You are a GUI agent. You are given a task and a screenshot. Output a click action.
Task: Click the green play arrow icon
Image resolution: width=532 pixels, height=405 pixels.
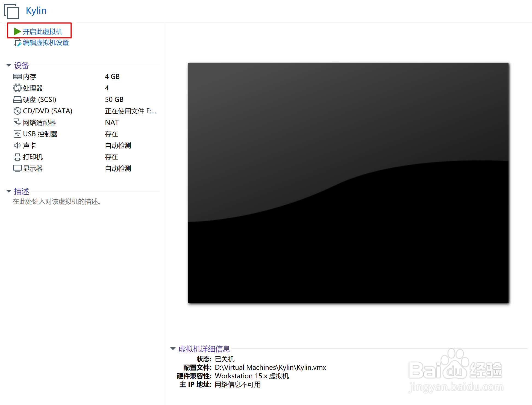pyautogui.click(x=17, y=31)
